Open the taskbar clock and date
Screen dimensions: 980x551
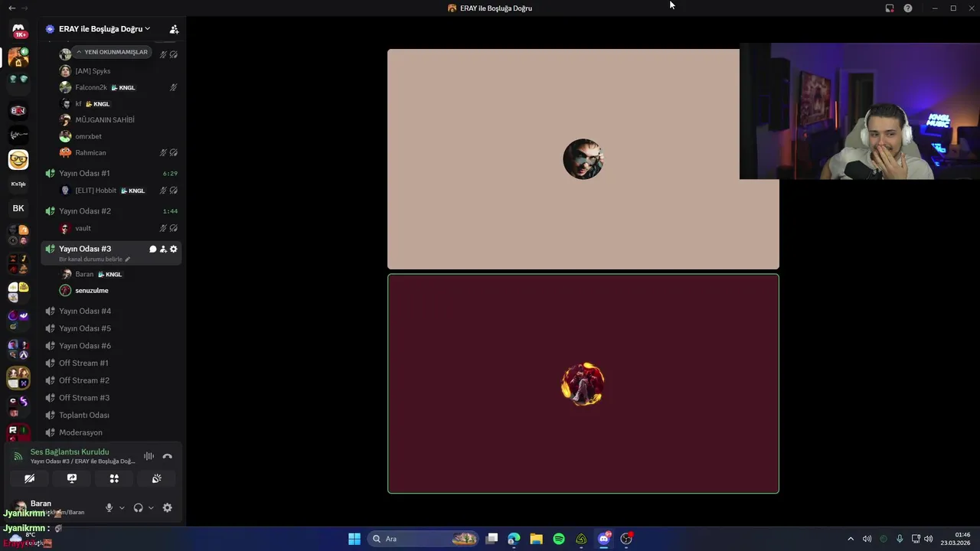(x=955, y=539)
